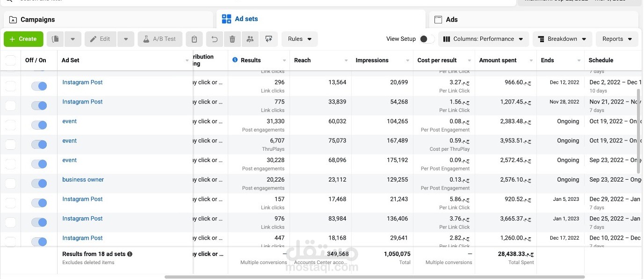Click the Breakdown layout icon
The height and width of the screenshot is (279, 644).
(x=542, y=39)
